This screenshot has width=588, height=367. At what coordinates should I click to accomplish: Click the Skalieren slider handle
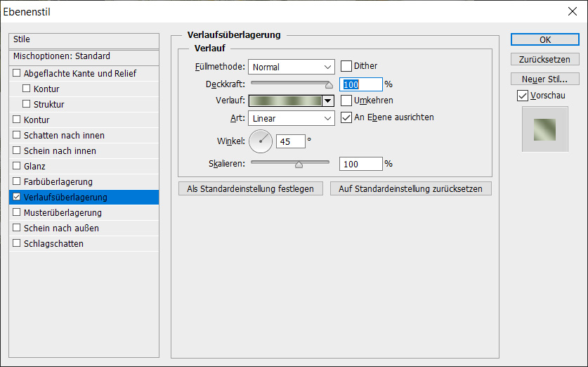pos(299,165)
